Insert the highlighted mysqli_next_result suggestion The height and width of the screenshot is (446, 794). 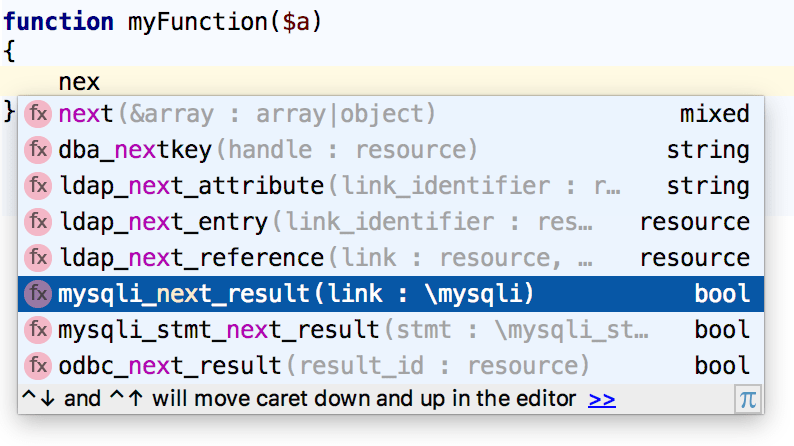coord(390,294)
